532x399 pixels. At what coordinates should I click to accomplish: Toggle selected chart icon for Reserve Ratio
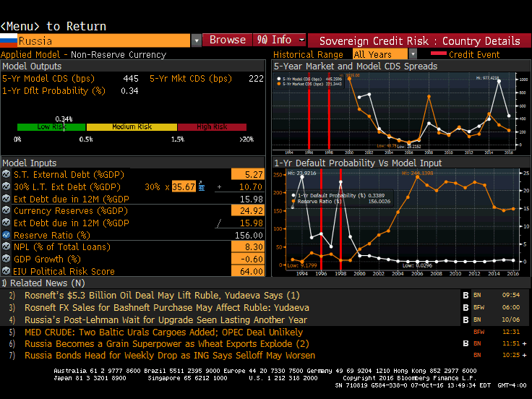6,235
